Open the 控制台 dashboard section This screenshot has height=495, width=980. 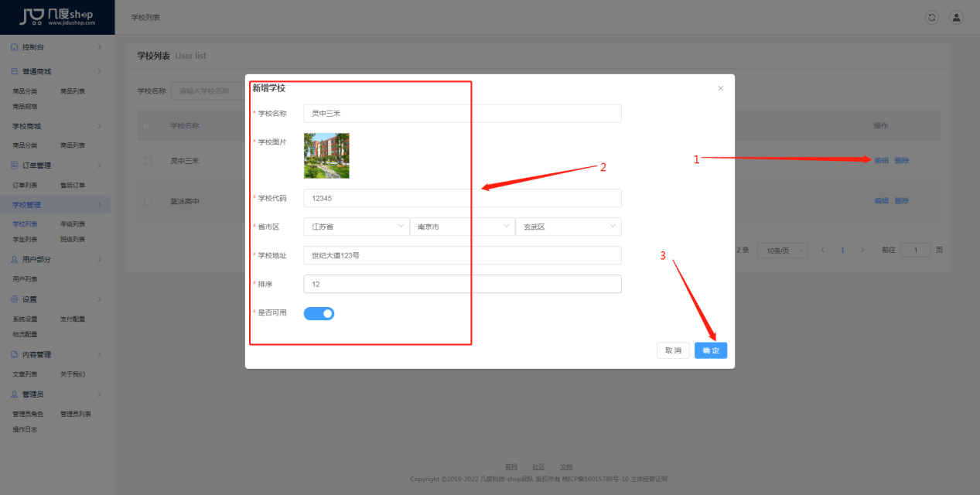pos(31,46)
